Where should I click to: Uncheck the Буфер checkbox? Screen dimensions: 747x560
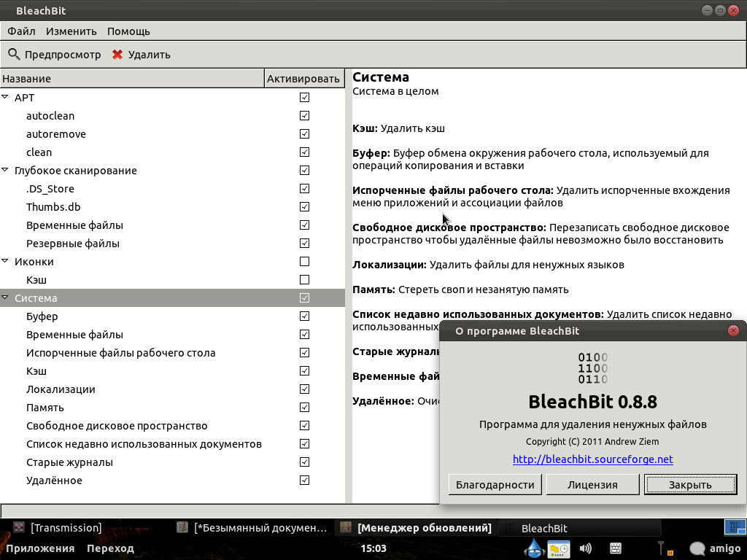(x=304, y=316)
